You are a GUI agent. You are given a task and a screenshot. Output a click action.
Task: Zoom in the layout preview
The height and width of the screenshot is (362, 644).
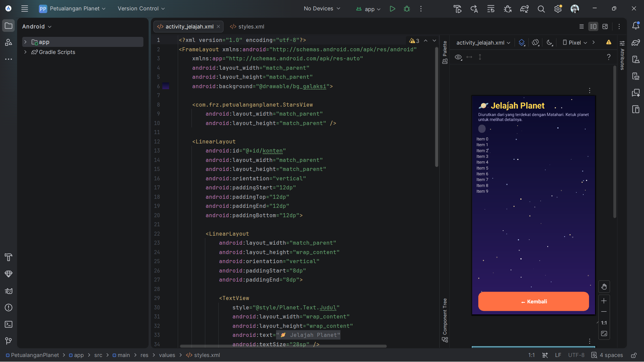pos(604,301)
